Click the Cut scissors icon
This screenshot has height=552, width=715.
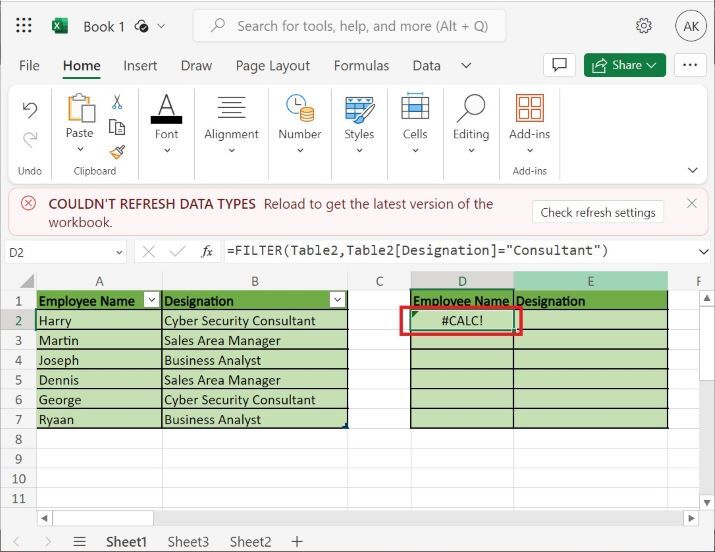click(117, 102)
